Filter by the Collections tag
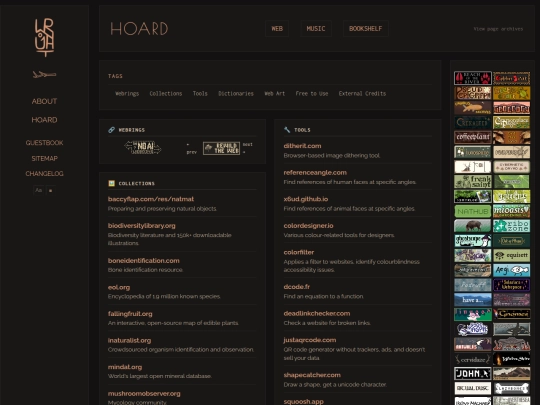This screenshot has height=405, width=540. point(166,94)
